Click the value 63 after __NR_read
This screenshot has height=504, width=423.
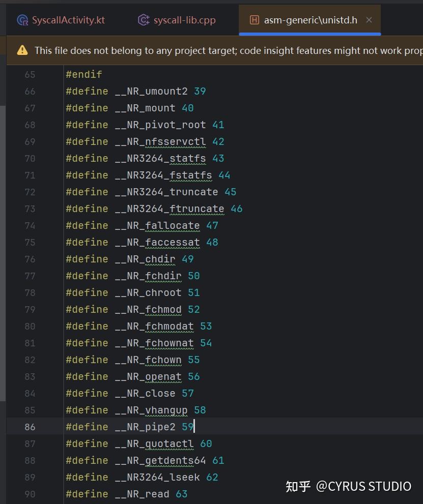coord(181,494)
